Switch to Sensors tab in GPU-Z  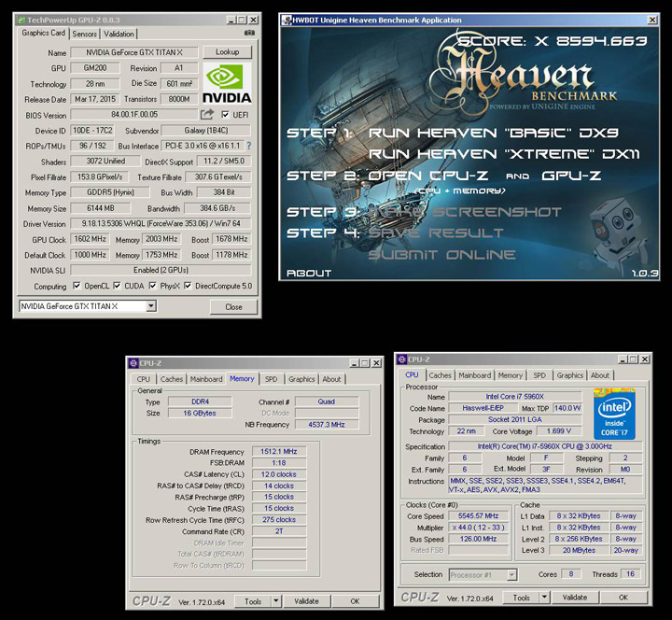tap(84, 34)
